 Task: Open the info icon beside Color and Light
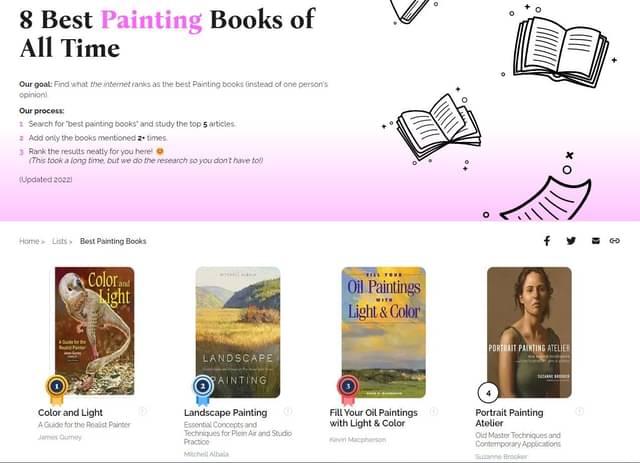click(142, 411)
